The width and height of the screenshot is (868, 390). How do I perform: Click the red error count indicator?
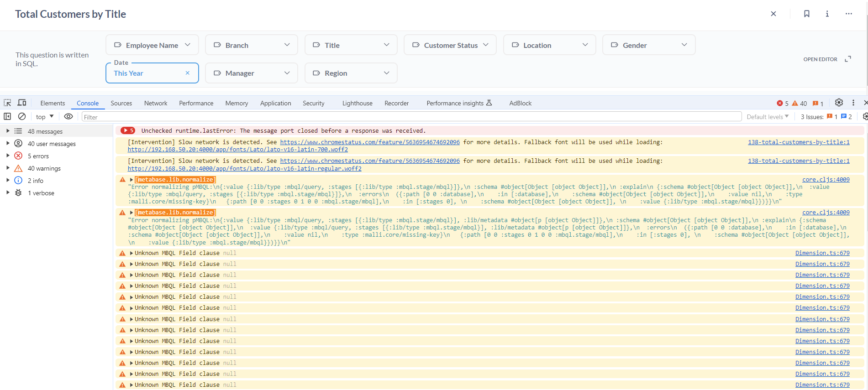point(783,103)
